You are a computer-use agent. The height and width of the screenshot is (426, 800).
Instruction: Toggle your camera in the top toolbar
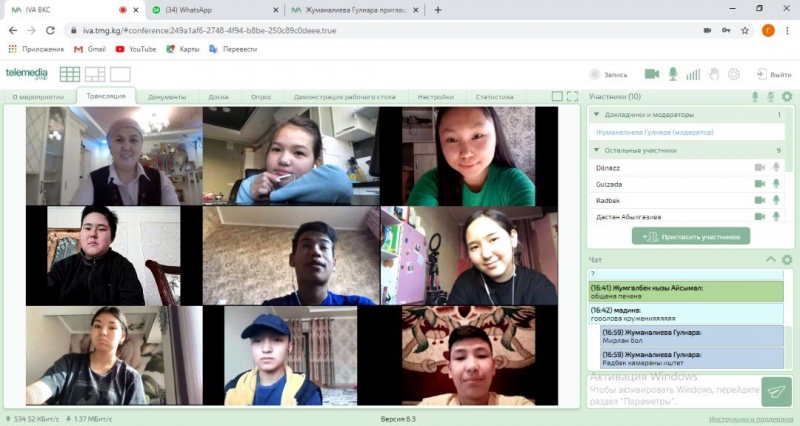652,74
